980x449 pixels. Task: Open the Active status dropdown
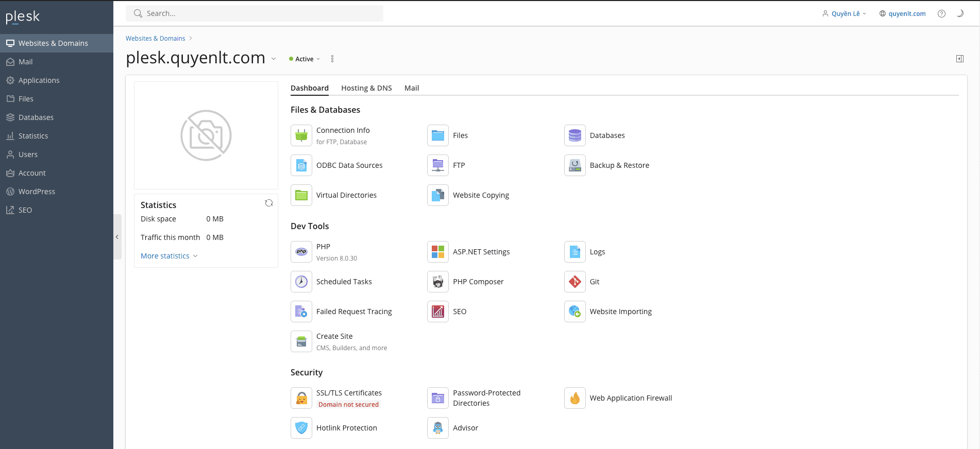click(305, 59)
